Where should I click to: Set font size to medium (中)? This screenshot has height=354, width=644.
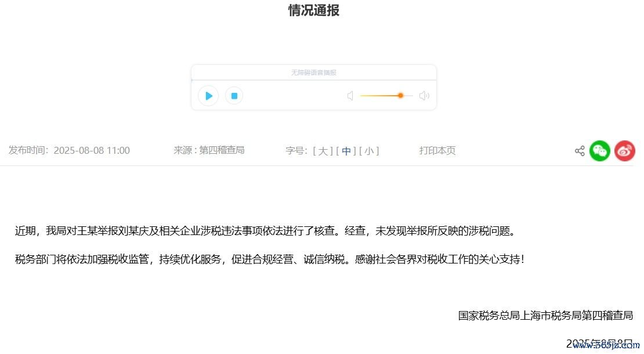346,151
